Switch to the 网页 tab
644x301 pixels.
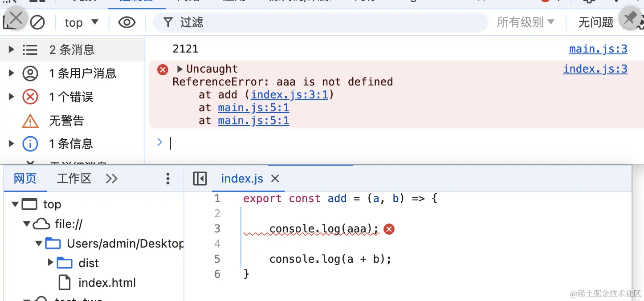25,179
